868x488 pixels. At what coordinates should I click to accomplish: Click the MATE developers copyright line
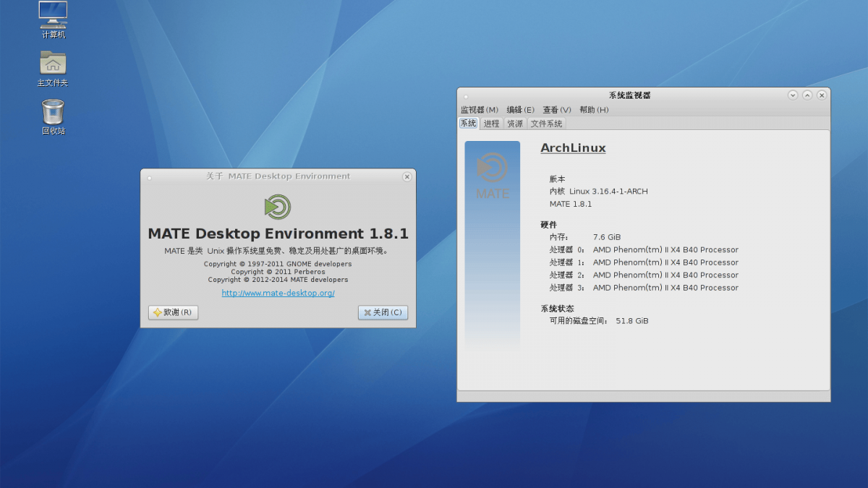(278, 280)
